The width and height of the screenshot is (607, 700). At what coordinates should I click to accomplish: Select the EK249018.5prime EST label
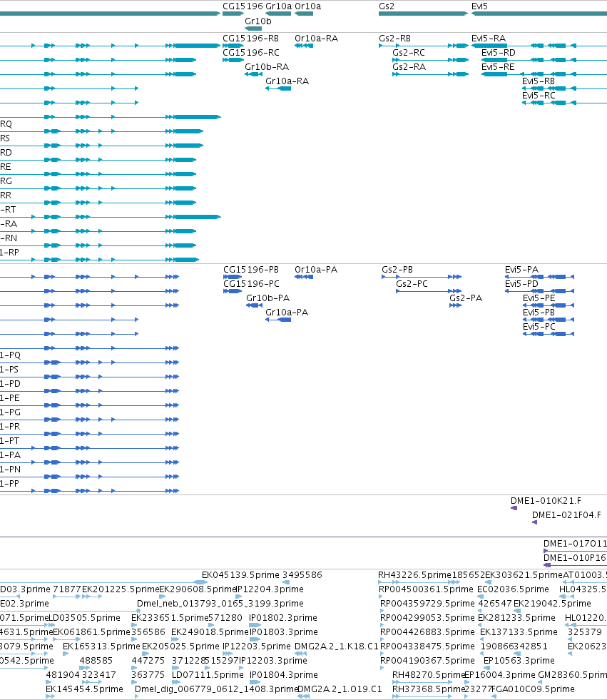pos(209,632)
